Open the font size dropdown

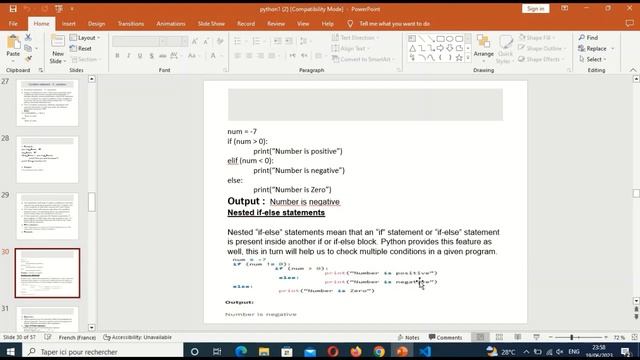pos(185,41)
